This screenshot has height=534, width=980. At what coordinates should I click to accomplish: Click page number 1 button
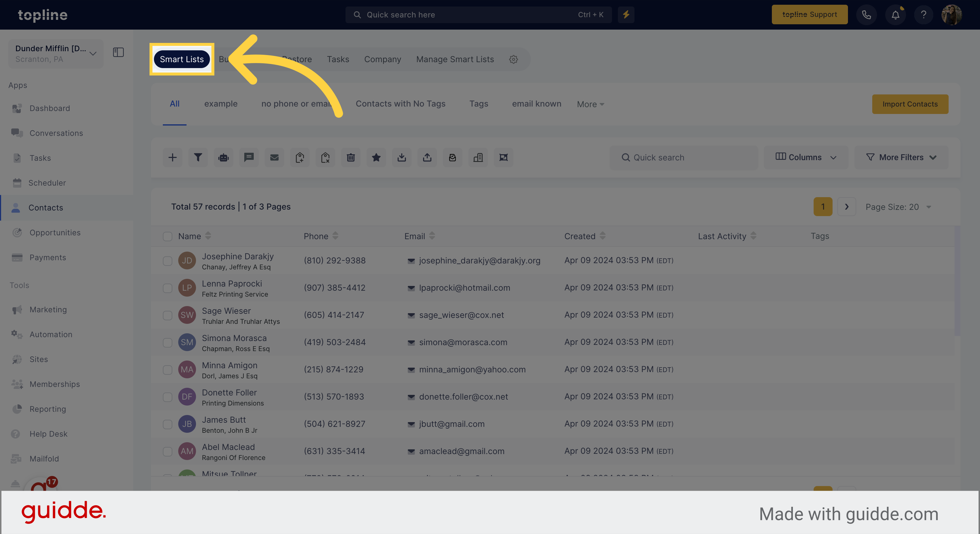coord(823,207)
